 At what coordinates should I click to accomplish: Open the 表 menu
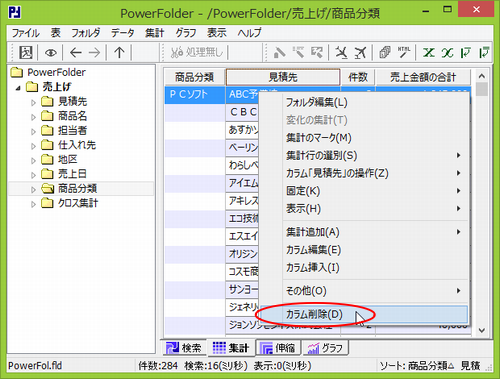tap(56, 33)
